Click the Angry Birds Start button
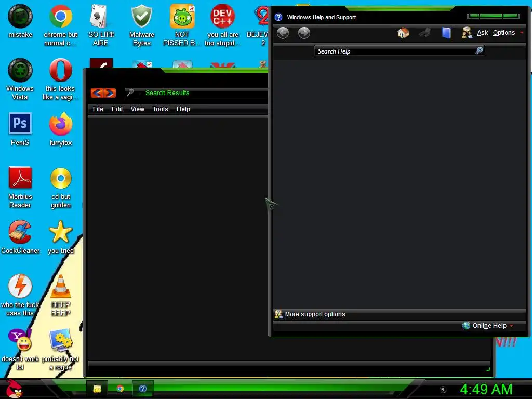Viewport: 532px width, 399px height. click(x=14, y=389)
